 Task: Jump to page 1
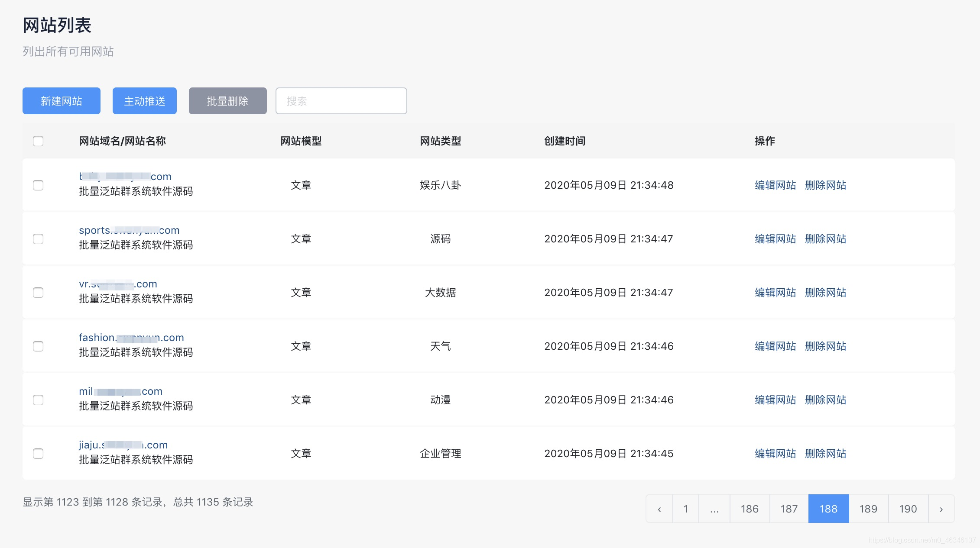[x=686, y=509]
